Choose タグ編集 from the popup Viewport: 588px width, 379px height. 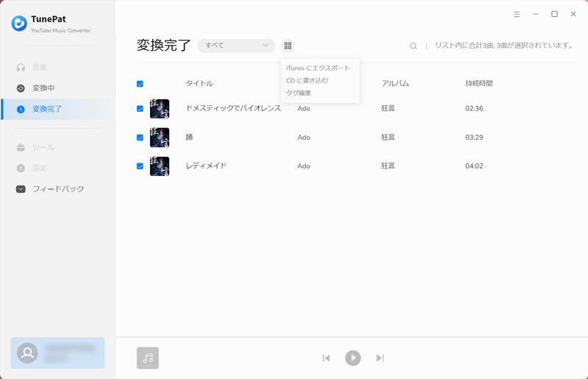pos(298,93)
